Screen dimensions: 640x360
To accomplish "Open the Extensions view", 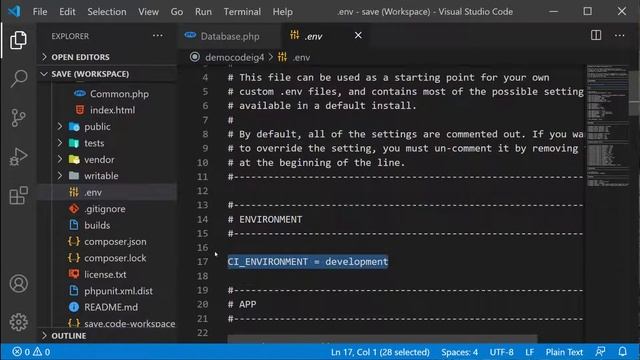I will [x=18, y=196].
